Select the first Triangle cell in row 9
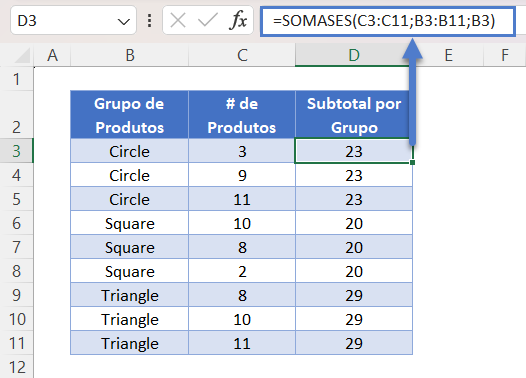The image size is (526, 378). [x=129, y=295]
